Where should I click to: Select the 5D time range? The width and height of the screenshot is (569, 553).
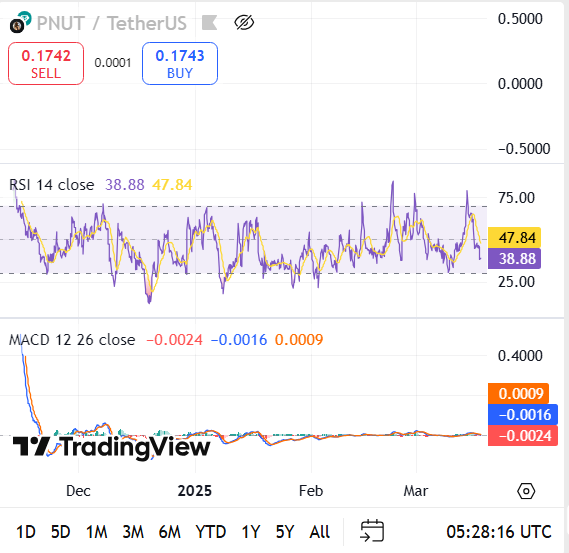[x=61, y=532]
